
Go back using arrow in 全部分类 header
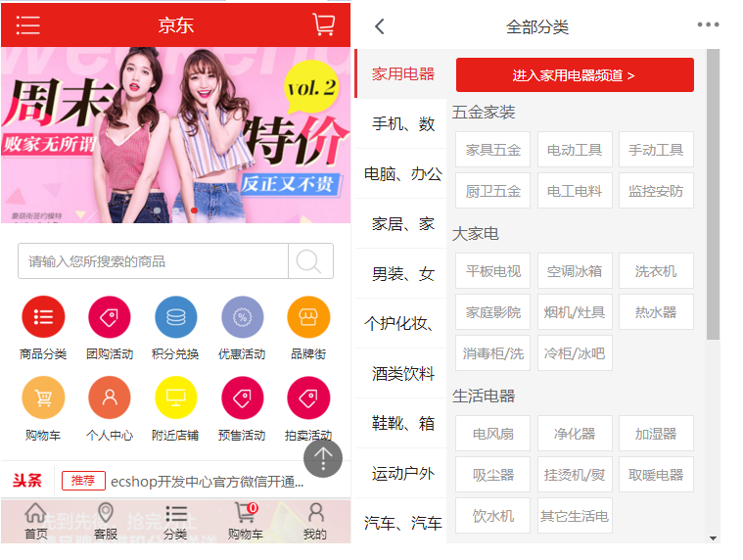point(380,26)
